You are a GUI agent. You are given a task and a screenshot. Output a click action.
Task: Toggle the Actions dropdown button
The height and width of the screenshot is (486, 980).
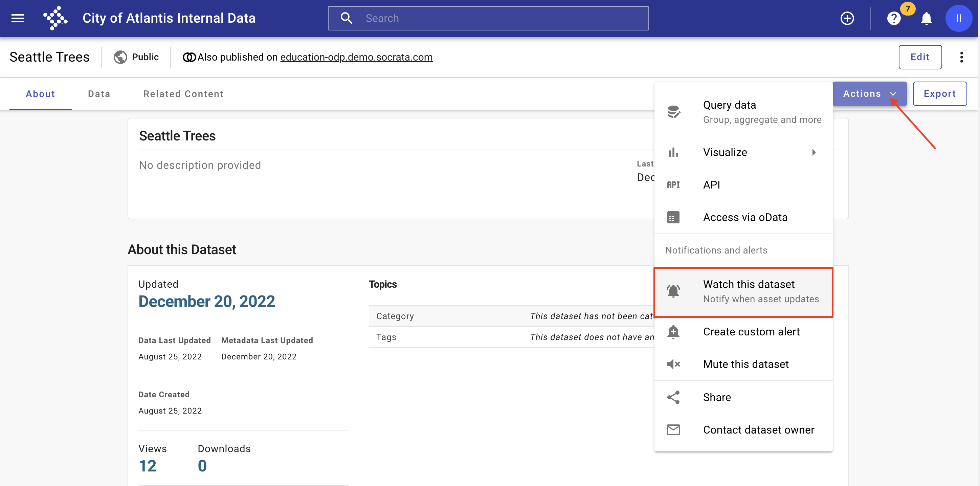[869, 94]
